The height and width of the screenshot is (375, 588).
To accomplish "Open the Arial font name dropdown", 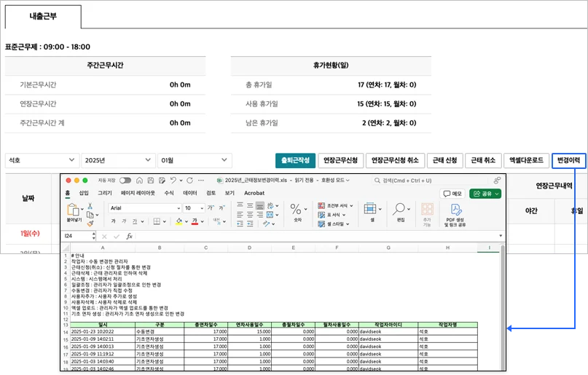I will 144,208.
